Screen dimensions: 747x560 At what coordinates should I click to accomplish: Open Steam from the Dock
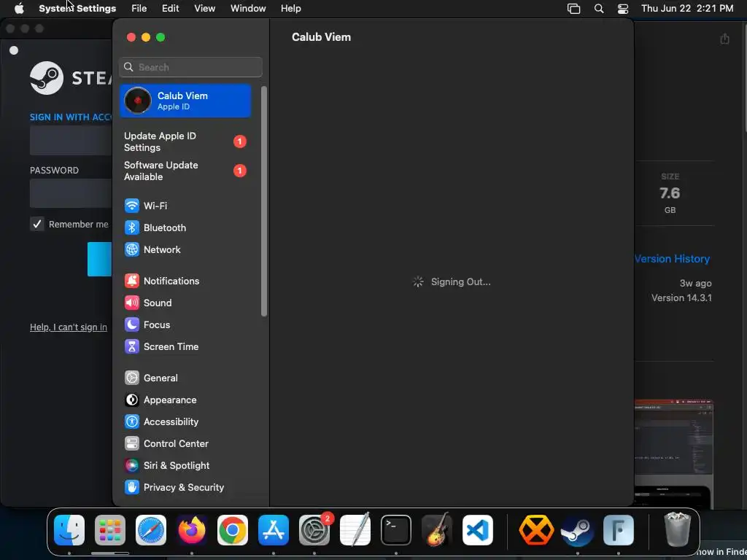click(578, 530)
